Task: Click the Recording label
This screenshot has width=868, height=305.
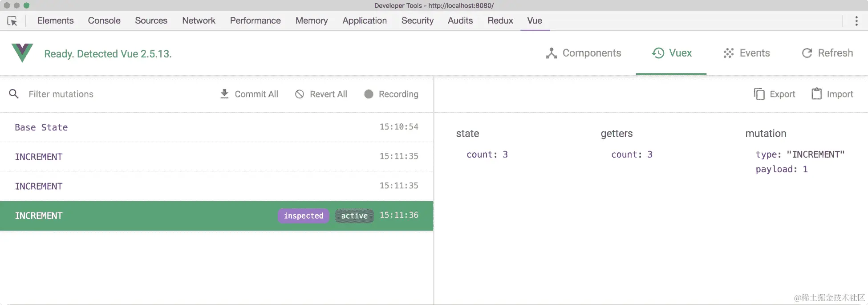Action: [x=398, y=94]
